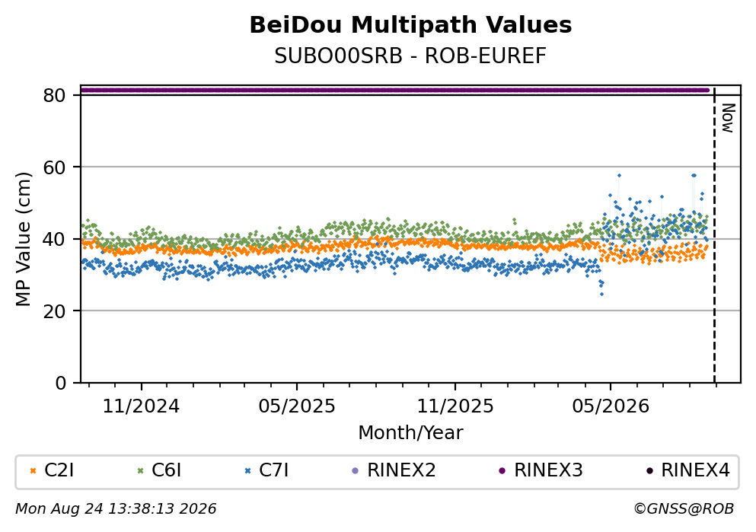Click the SUBO00SRB - ROB-EUREF subtitle
This screenshot has width=756, height=532.
410,56
